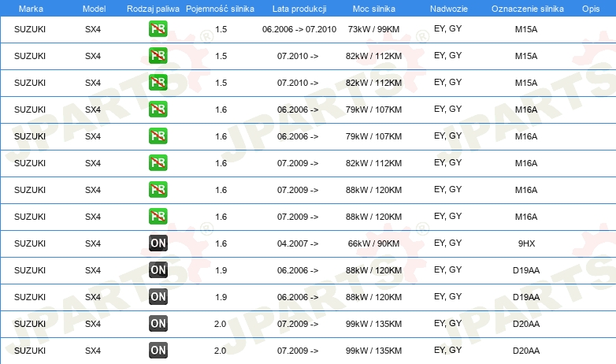Select SX4 in the 73kW / 99KM row

point(93,29)
